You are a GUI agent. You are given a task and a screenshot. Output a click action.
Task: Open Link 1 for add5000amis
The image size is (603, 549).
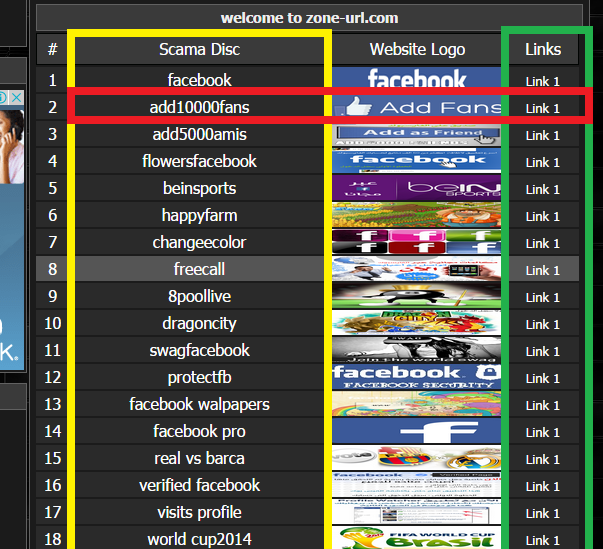pyautogui.click(x=543, y=135)
